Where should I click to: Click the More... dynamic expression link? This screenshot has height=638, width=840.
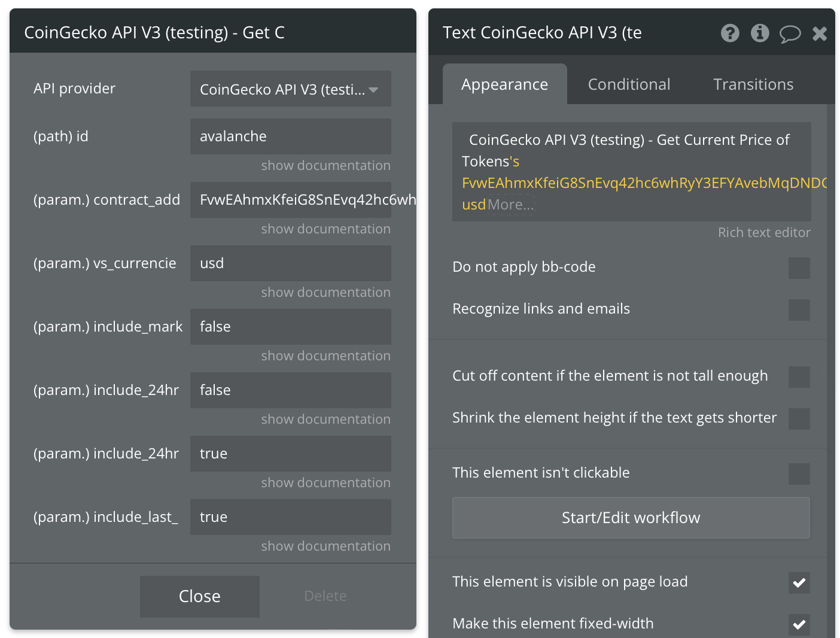[x=510, y=205]
